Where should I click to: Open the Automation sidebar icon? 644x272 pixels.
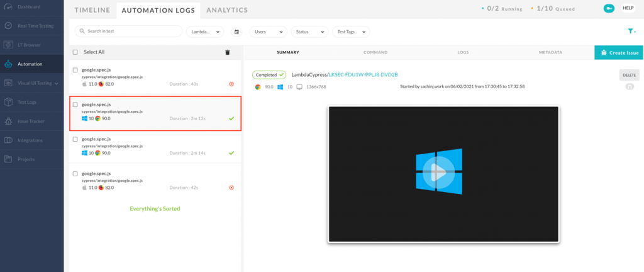8,64
